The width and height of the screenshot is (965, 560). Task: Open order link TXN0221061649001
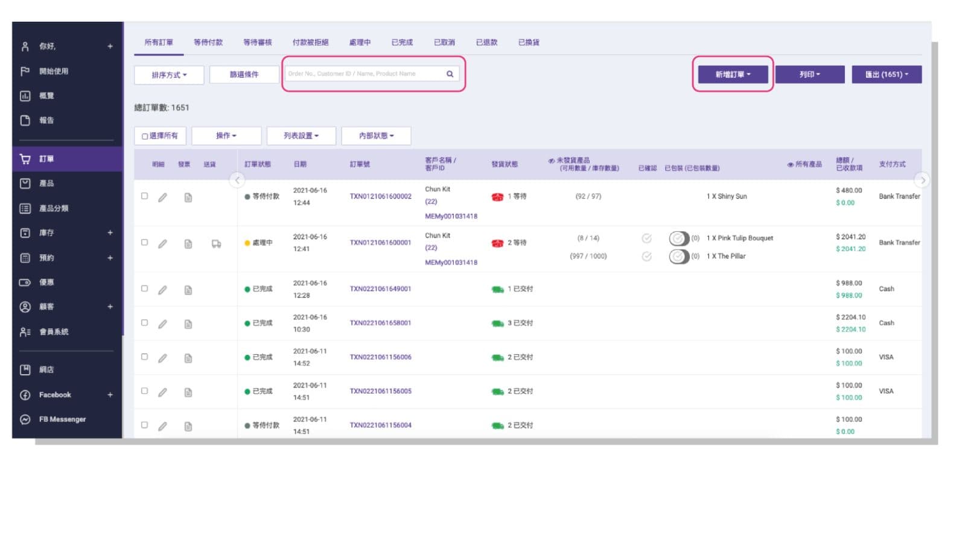[381, 288]
